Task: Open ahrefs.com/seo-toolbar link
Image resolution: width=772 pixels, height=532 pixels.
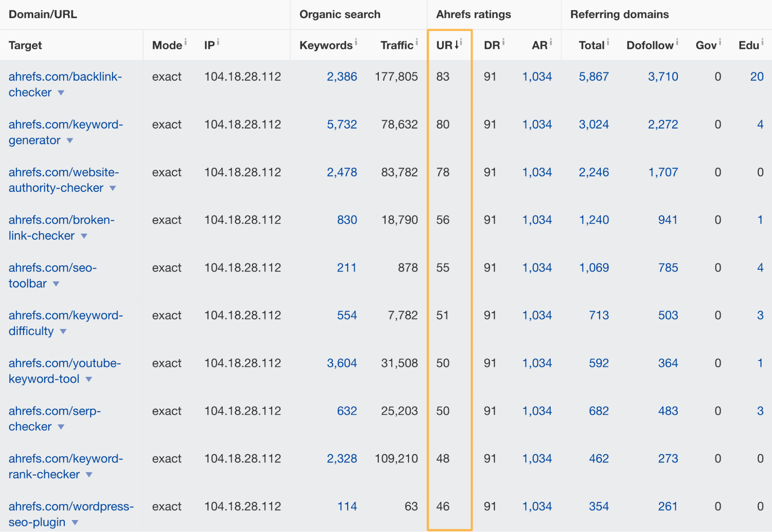Action: point(53,276)
